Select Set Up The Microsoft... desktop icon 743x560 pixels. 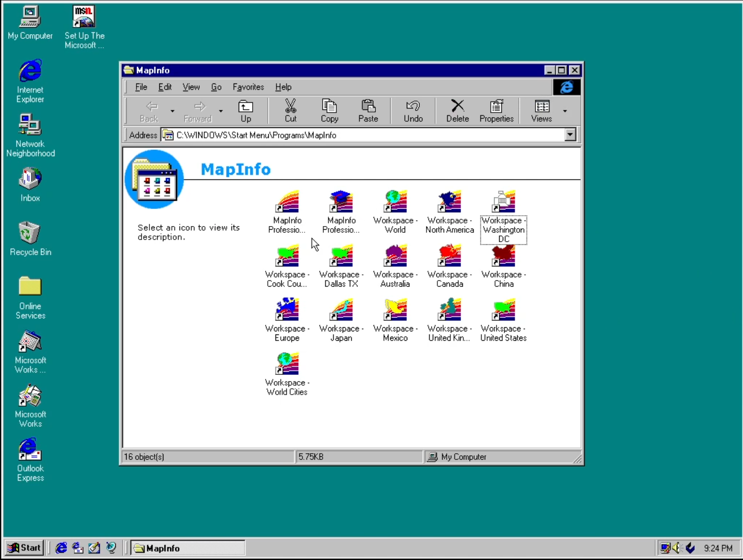[x=84, y=27]
